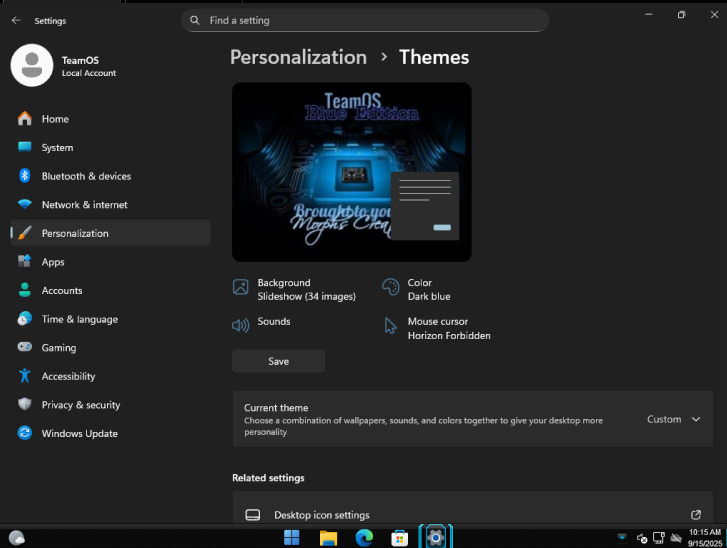Open the System settings page
Viewport: 727px width, 548px height.
click(x=110, y=147)
